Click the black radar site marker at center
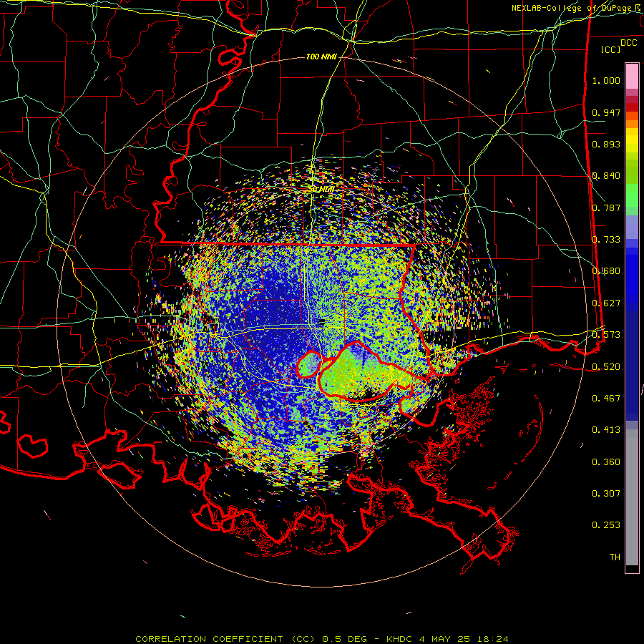 pos(322,321)
